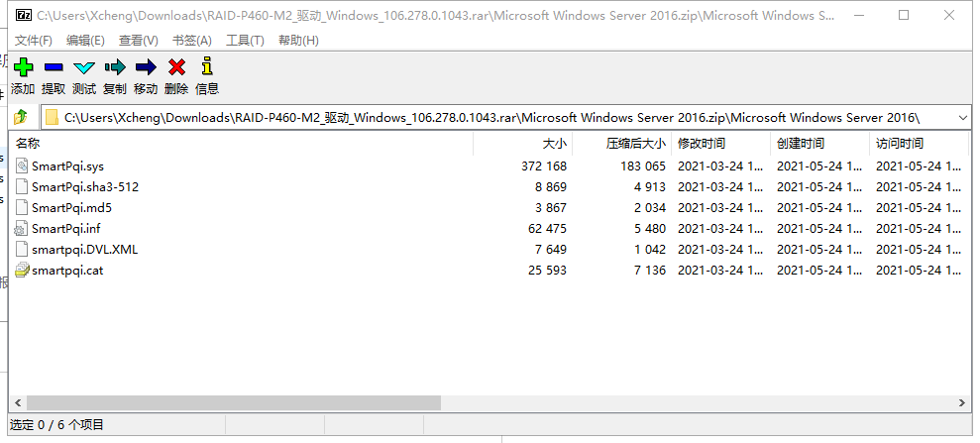Click size value 3 867
This screenshot has width=980, height=443.
pos(551,207)
